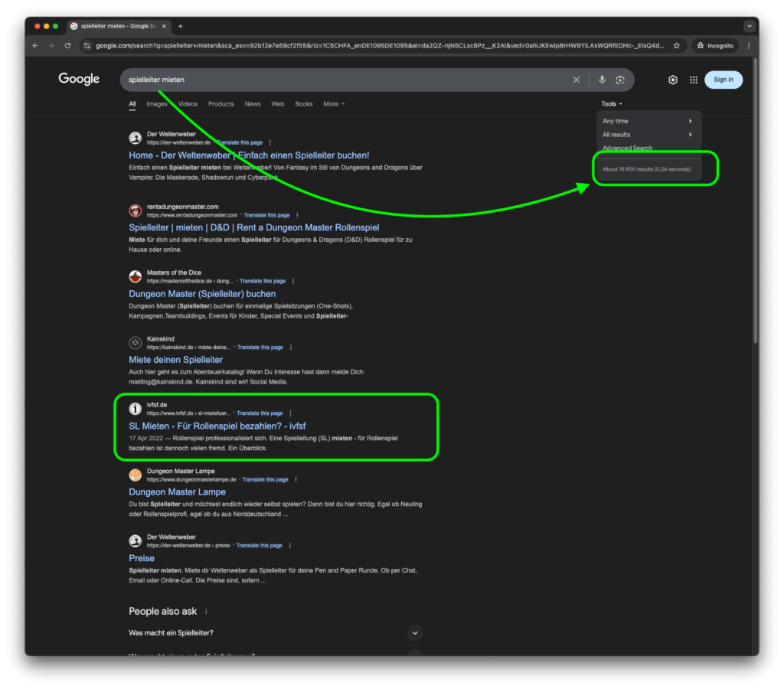Expand the More search filters dropdown
This screenshot has width=784, height=689.
334,104
